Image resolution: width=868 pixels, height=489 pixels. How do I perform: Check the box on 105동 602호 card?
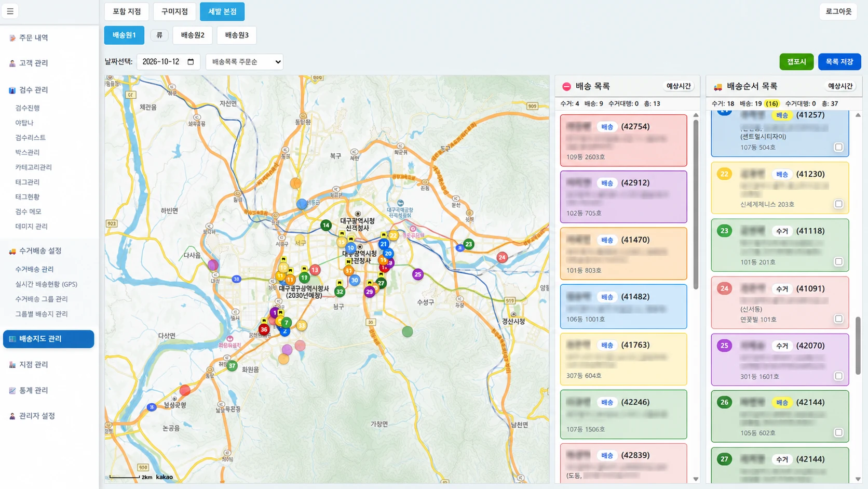click(838, 432)
